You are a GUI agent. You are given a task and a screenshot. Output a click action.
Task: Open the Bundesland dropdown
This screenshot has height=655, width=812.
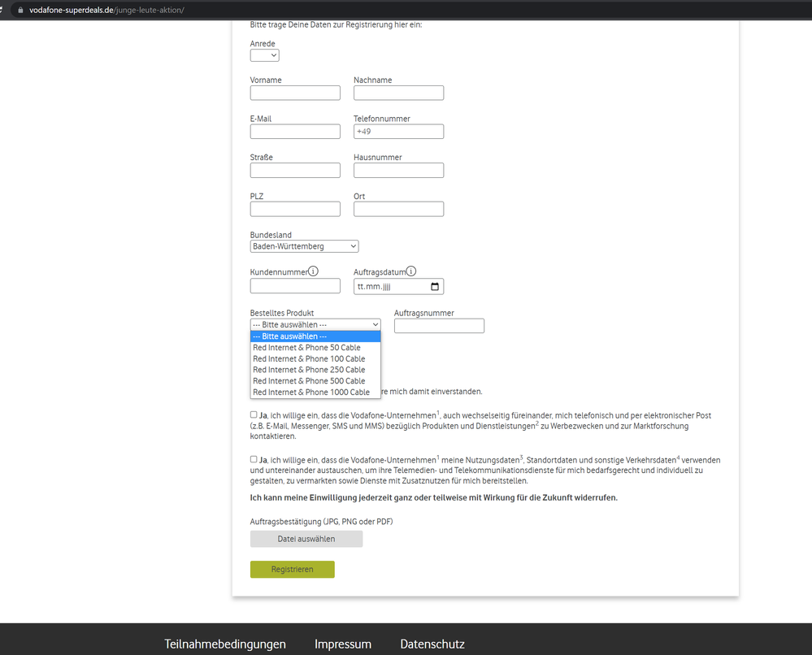point(305,246)
